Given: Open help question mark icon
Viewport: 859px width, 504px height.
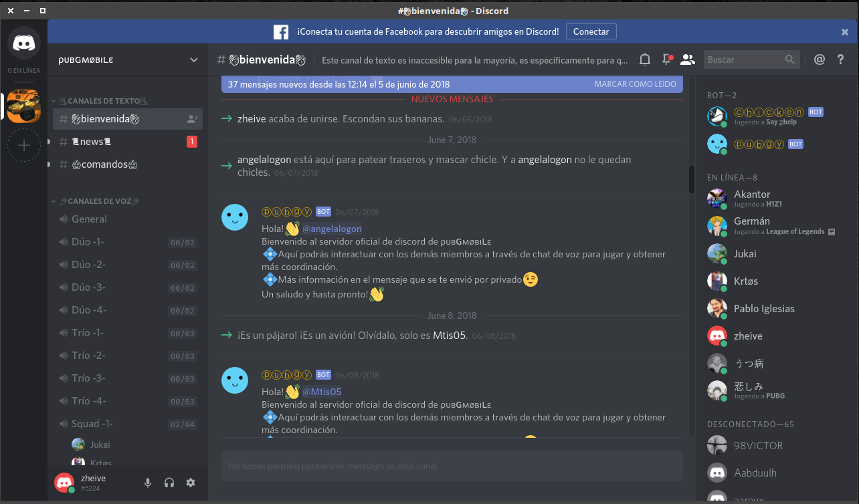Looking at the screenshot, I should point(841,59).
